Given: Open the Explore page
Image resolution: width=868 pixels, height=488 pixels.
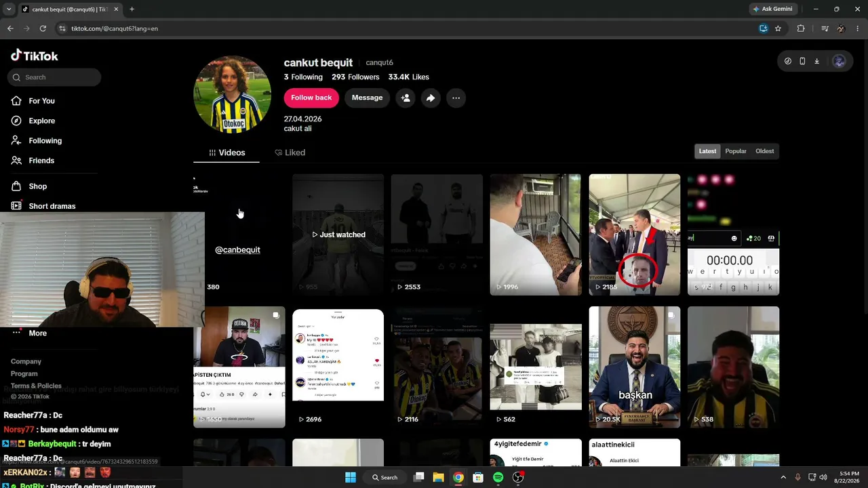Looking at the screenshot, I should (x=42, y=121).
